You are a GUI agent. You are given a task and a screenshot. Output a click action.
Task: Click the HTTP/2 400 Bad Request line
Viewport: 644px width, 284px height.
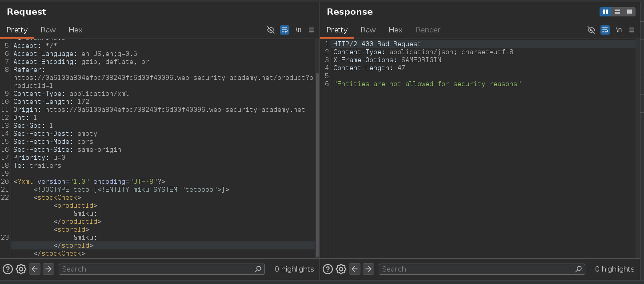(377, 44)
